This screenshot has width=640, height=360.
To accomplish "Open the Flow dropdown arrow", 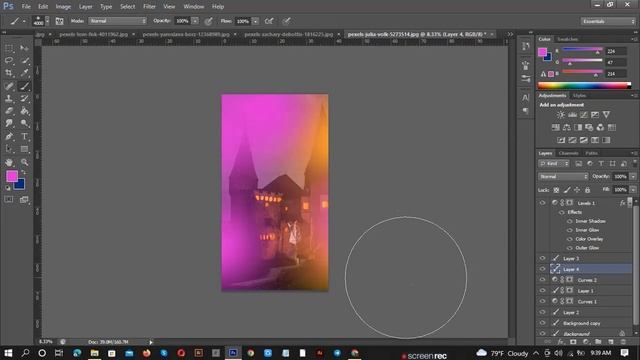I will pos(256,21).
